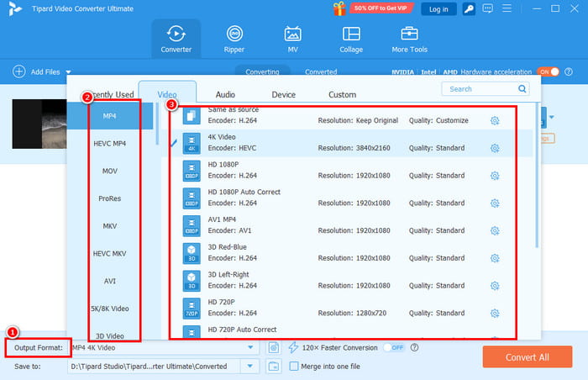The image size is (588, 380).
Task: Click hardware acceleration help question icon
Action: [569, 71]
